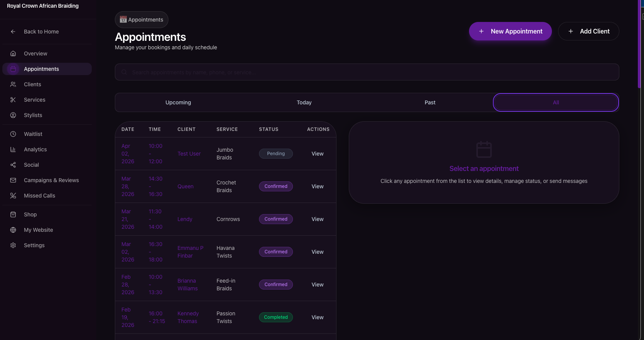Click the Shop bag icon
This screenshot has width=644, height=340.
pos(13,214)
